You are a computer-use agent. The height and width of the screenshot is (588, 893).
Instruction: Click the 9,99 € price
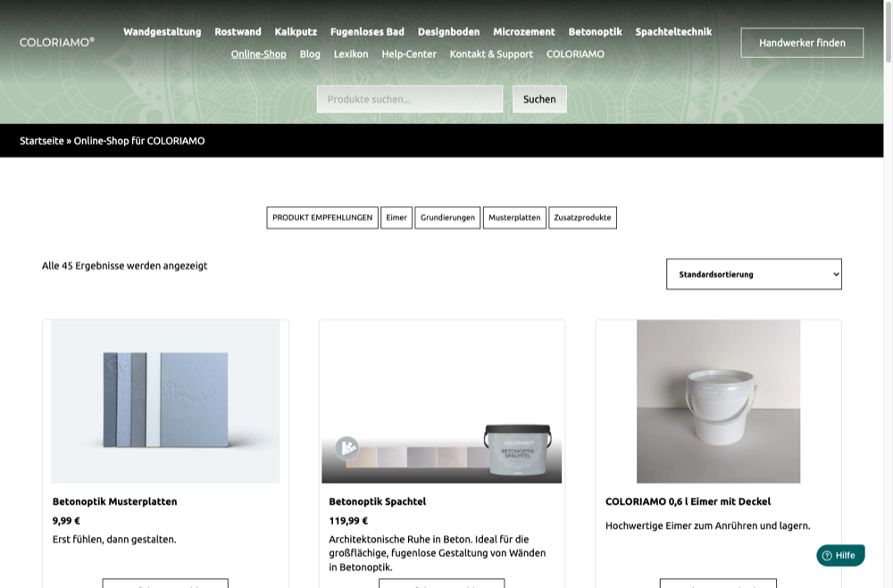66,520
